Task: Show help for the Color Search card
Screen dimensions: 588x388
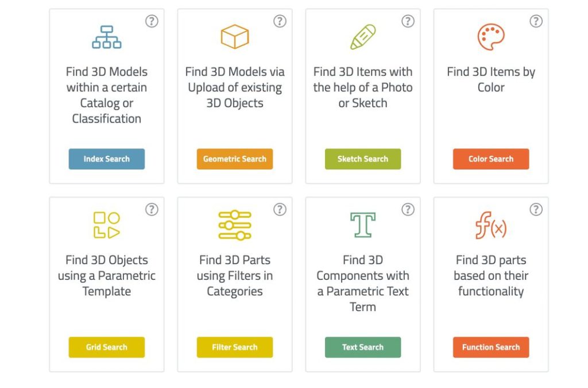Action: [536, 21]
